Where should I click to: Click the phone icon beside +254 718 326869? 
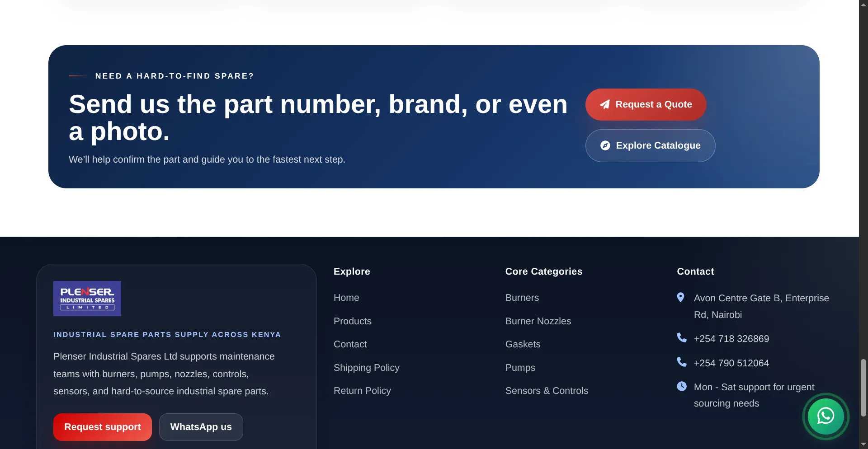681,337
